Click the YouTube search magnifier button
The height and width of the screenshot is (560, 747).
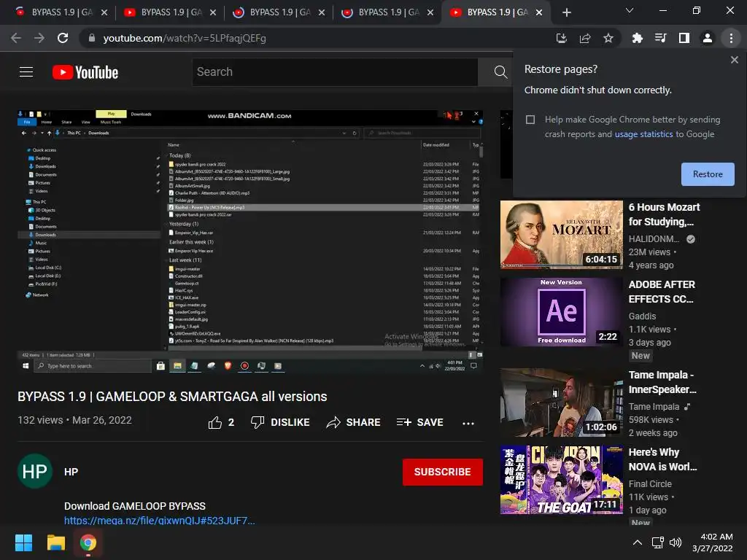[x=500, y=72]
